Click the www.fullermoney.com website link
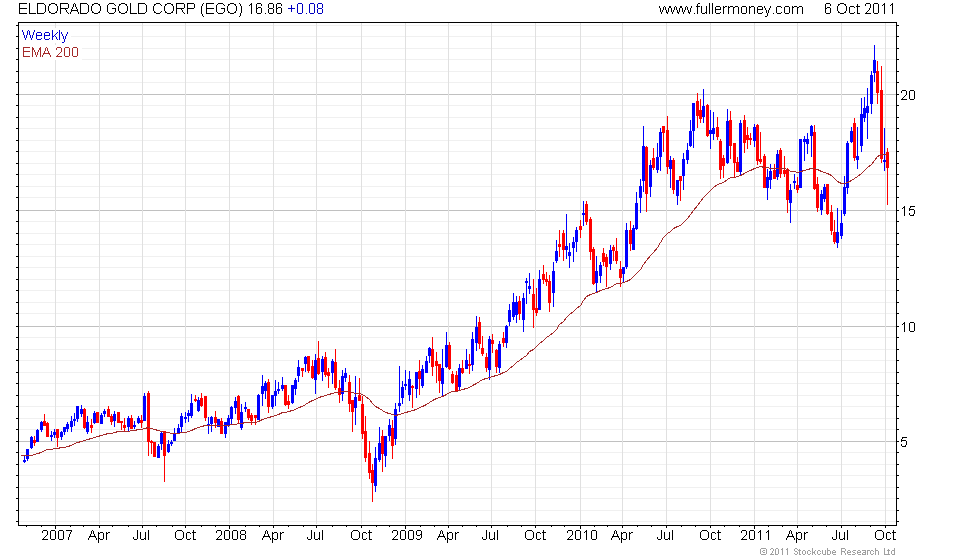 (x=731, y=9)
